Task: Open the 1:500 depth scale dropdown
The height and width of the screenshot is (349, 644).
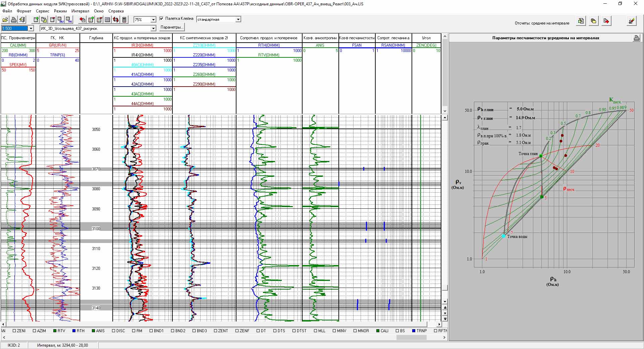Action: coord(31,29)
